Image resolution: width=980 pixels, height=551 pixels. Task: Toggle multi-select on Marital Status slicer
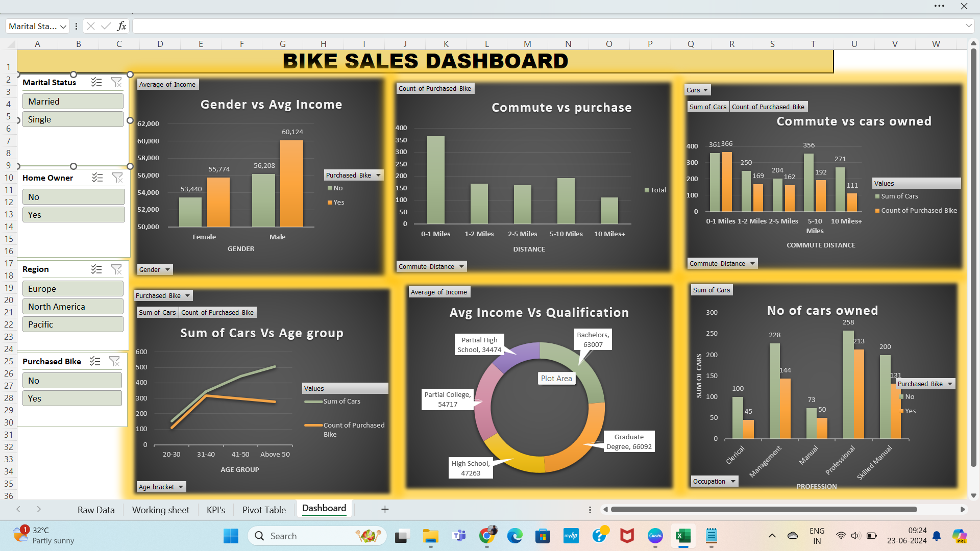96,82
